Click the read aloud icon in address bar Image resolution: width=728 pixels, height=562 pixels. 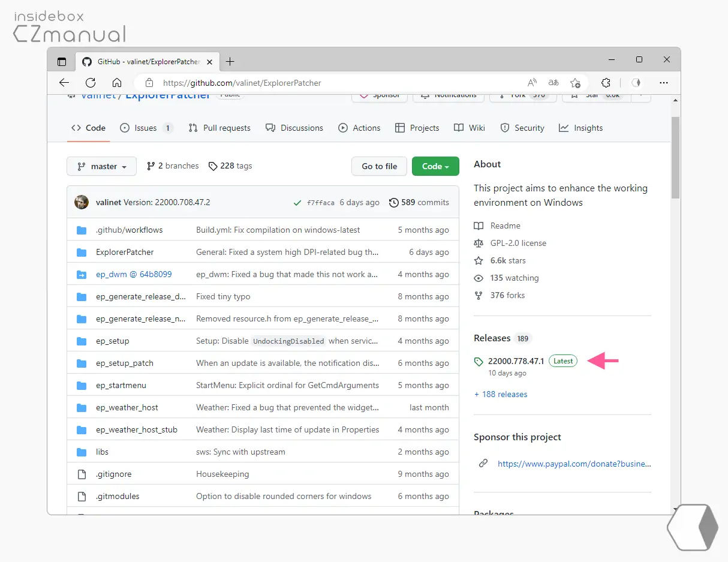(532, 83)
